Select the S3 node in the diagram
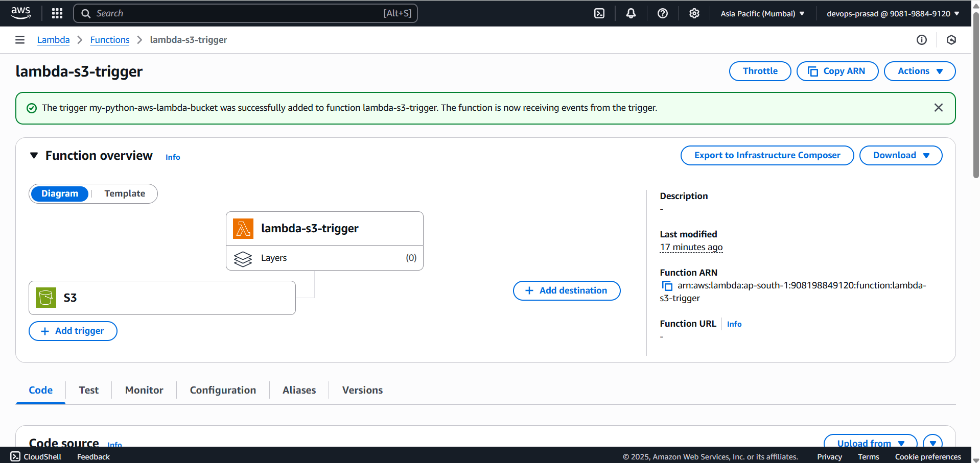The image size is (980, 463). click(162, 298)
